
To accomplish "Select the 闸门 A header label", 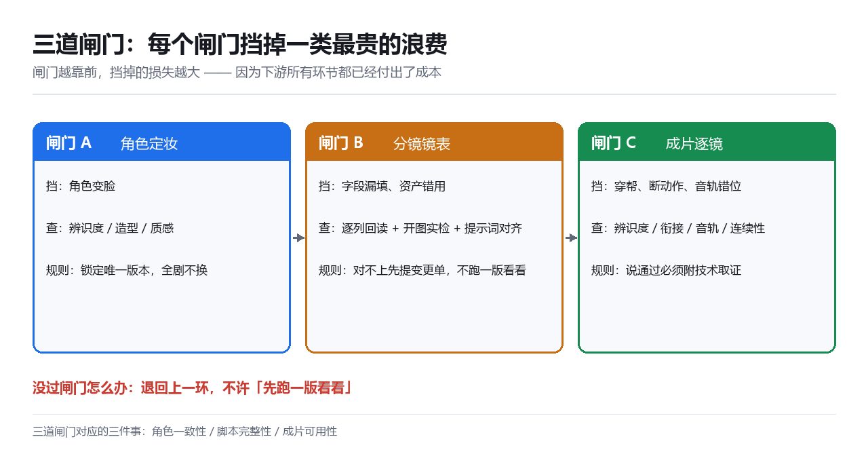I will [x=68, y=142].
